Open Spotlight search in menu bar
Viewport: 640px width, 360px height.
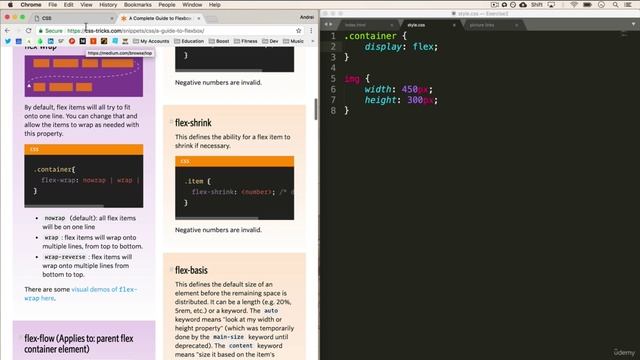(x=615, y=5)
